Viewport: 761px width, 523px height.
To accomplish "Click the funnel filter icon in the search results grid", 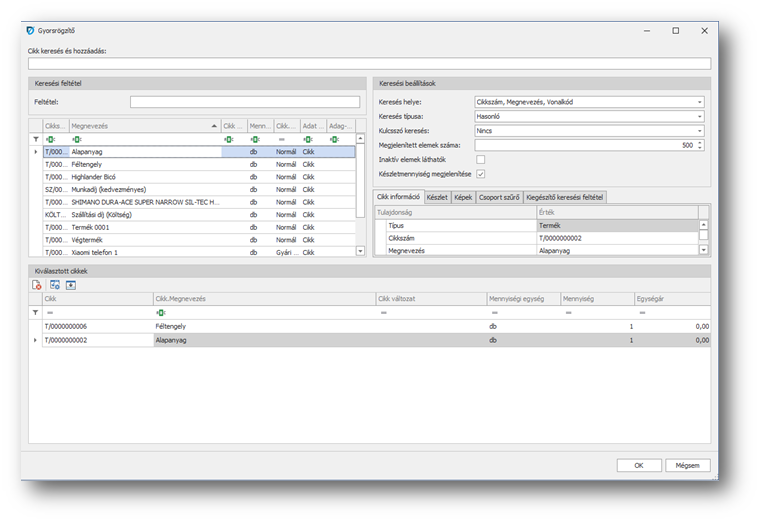I will pyautogui.click(x=37, y=139).
